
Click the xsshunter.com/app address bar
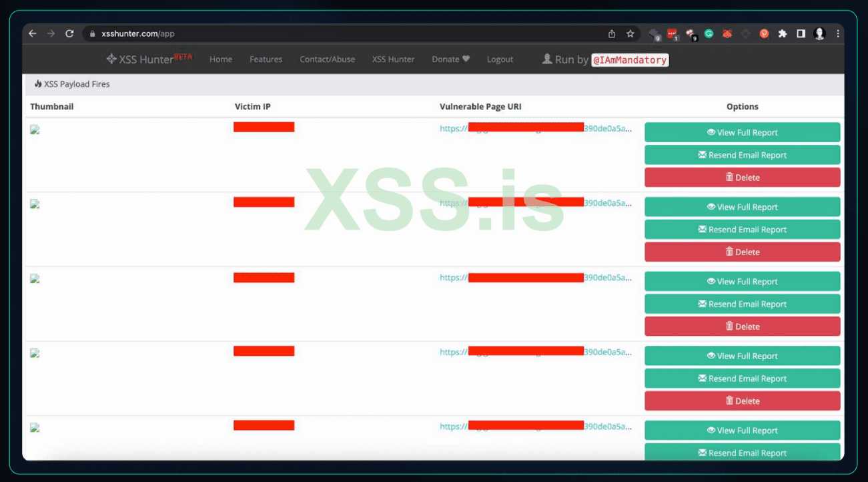(x=360, y=33)
